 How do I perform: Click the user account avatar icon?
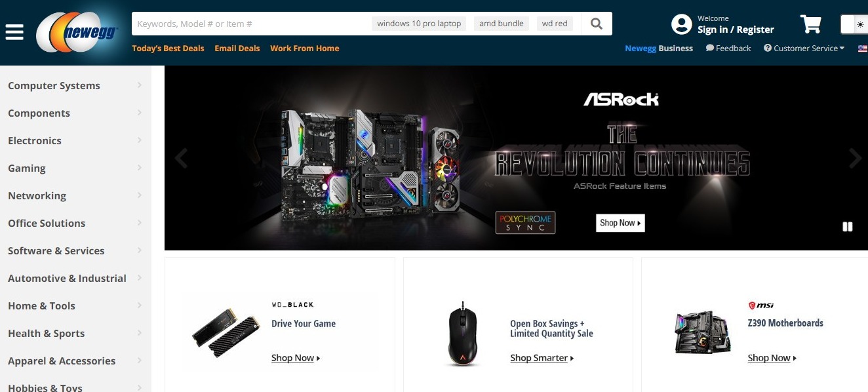tap(682, 24)
